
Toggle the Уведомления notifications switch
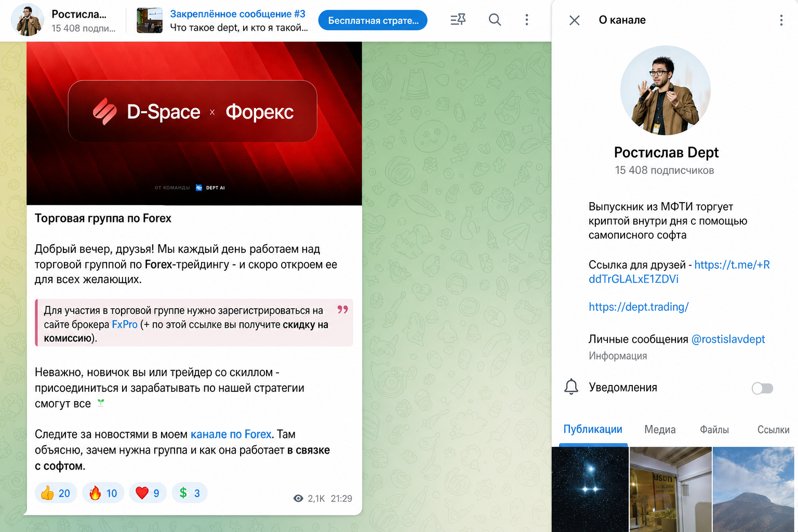point(762,388)
